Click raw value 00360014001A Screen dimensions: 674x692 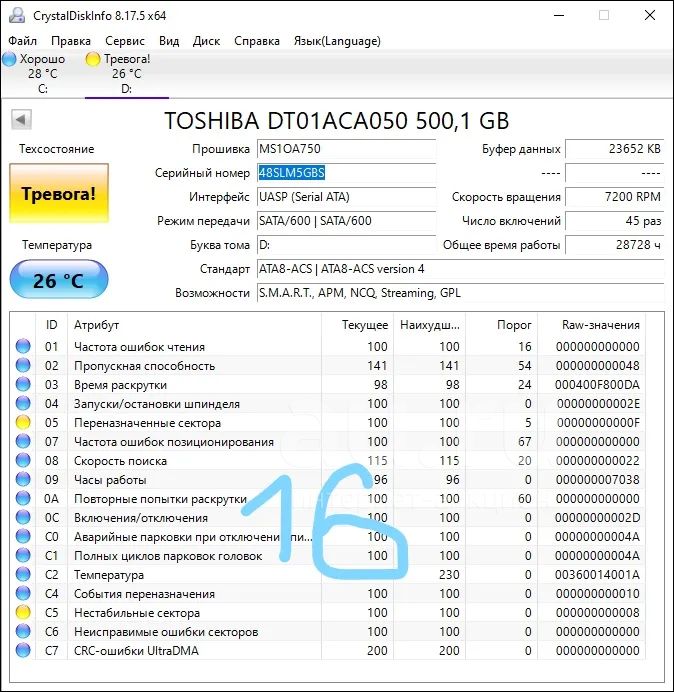pyautogui.click(x=597, y=575)
